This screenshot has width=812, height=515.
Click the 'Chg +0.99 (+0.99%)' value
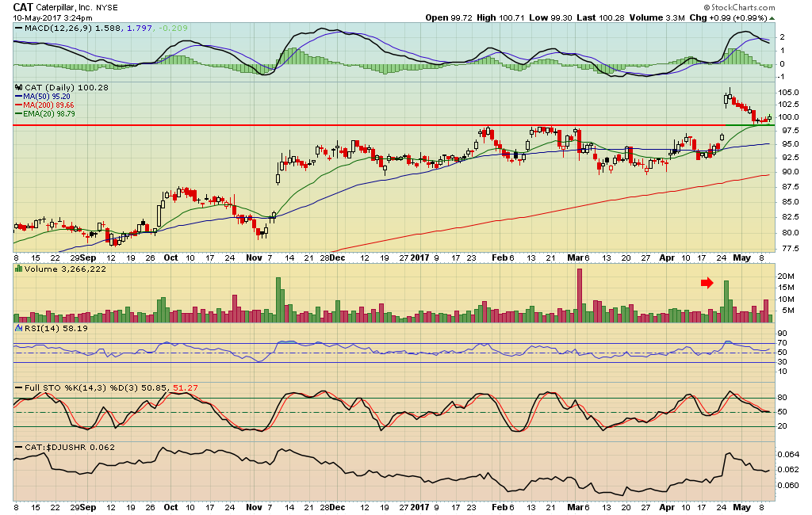(x=728, y=17)
